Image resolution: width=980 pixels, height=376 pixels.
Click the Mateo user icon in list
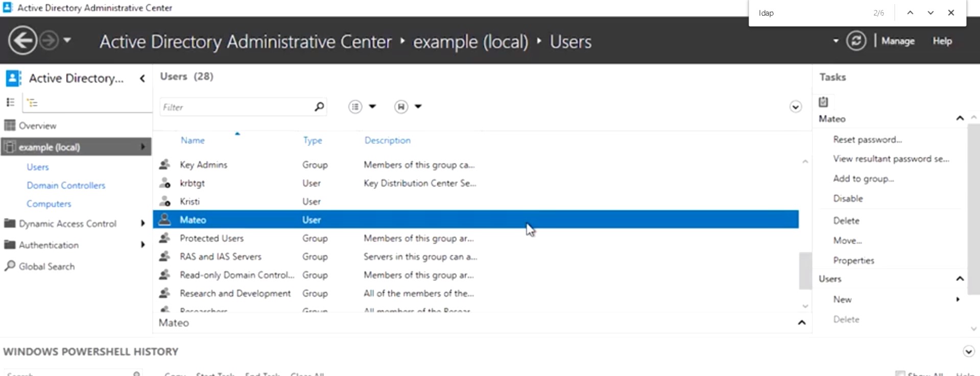point(164,219)
